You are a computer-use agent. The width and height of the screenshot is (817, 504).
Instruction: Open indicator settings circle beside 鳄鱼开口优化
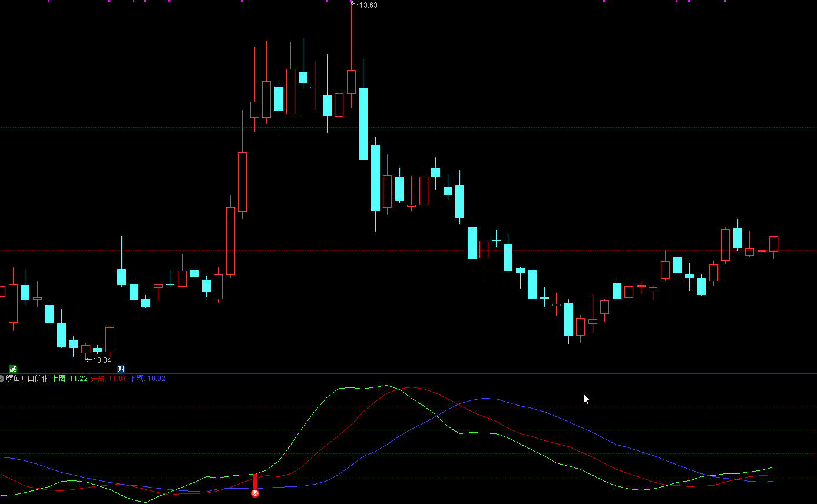coord(2,379)
